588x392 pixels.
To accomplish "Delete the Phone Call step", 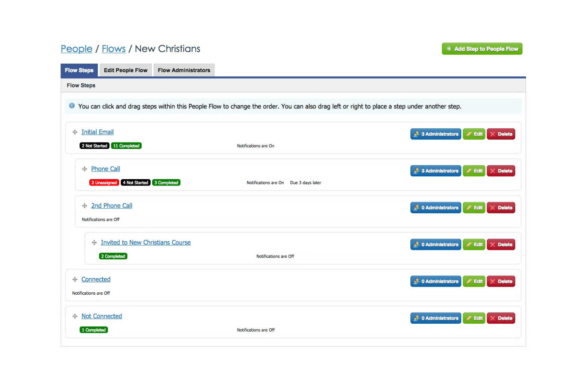I will [501, 171].
